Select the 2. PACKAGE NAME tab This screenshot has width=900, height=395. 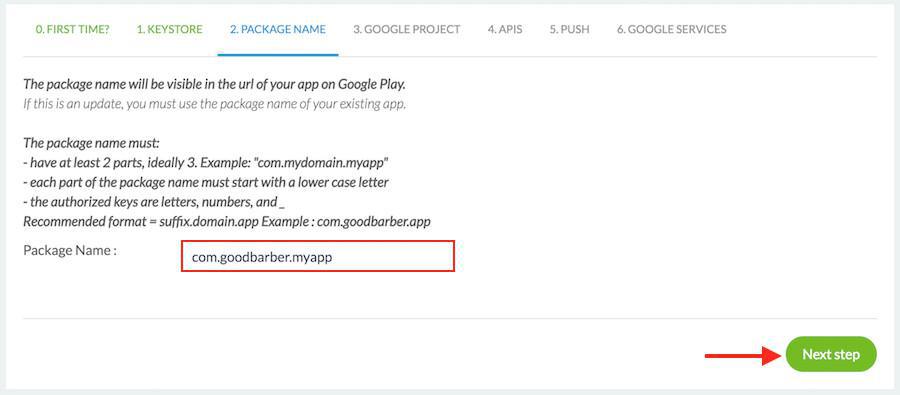click(x=278, y=29)
